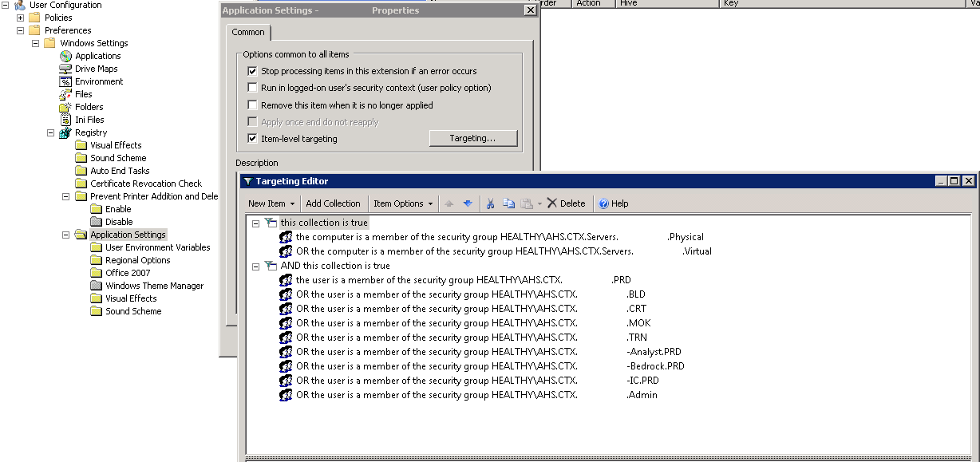The image size is (980, 462).
Task: Click the Copy icon in Targeting Editor toolbar
Action: (508, 203)
